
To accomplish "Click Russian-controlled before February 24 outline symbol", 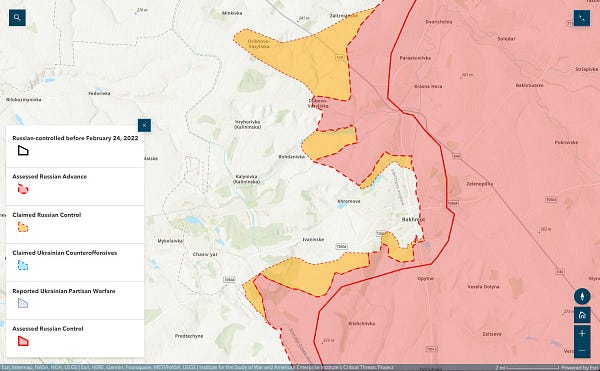I will (23, 151).
